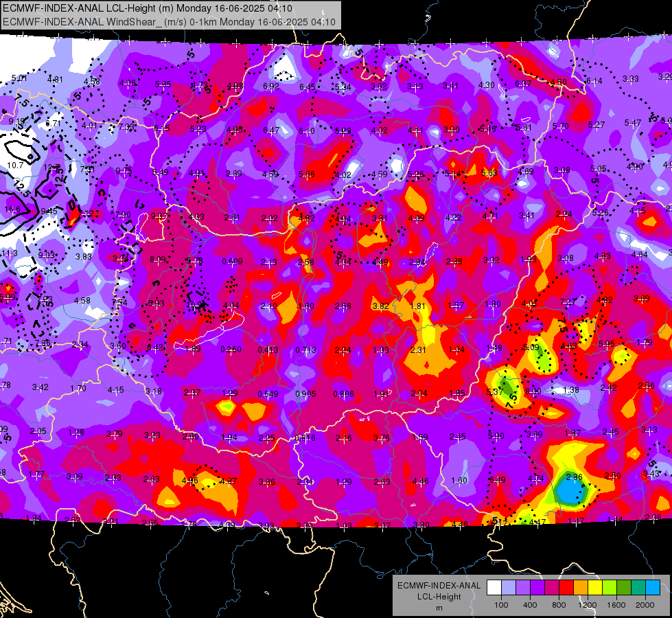Click the wind shear value 0.413
The image size is (672, 618).
(268, 350)
